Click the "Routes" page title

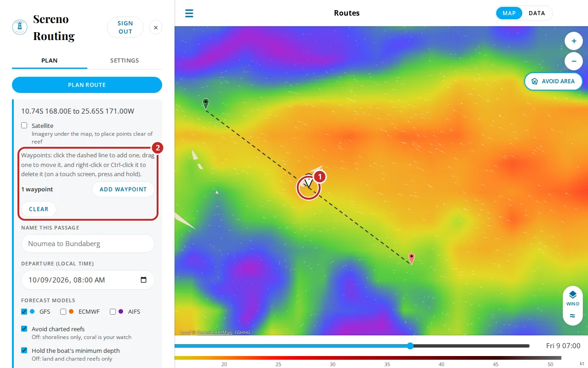(x=347, y=13)
